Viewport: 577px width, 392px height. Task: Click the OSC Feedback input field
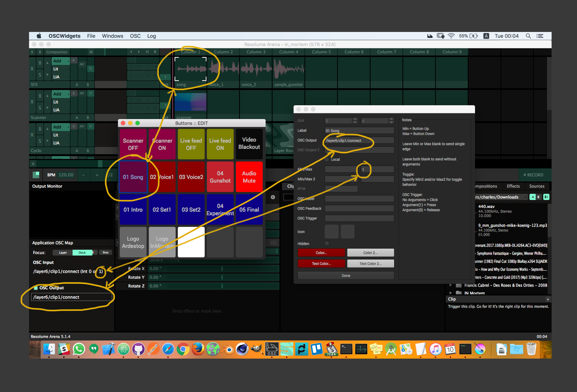click(359, 208)
